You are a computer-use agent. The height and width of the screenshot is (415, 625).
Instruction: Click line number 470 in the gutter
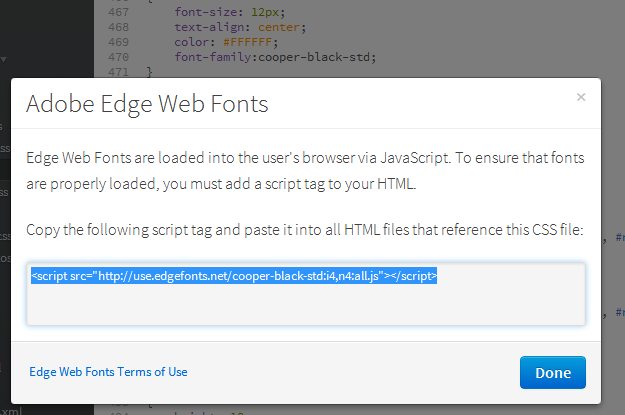pos(118,57)
